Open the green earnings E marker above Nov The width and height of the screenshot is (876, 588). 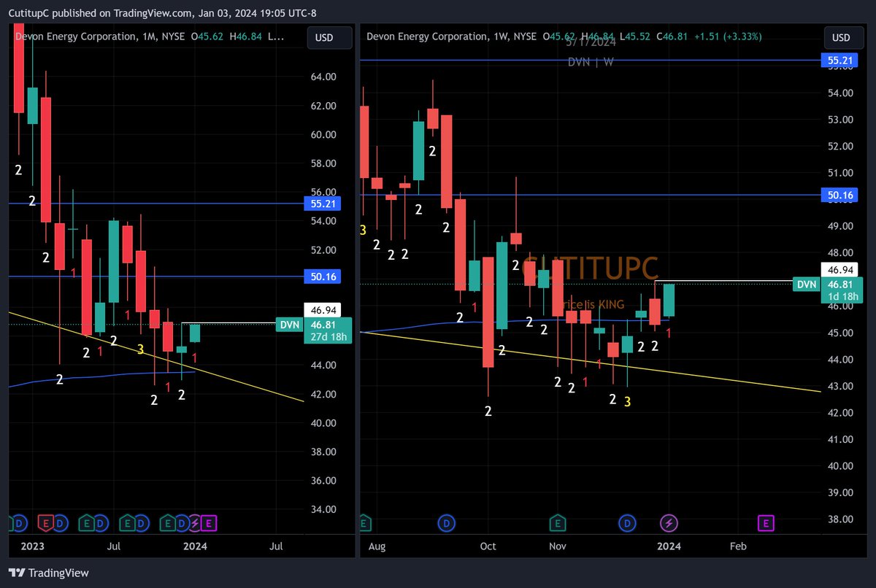click(x=558, y=522)
